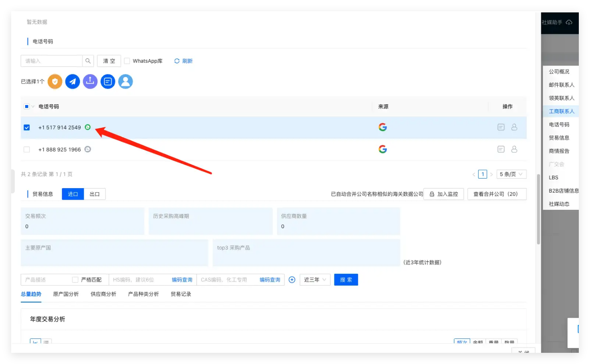Tick the 严格匹配 checkbox
Image resolution: width=590 pixels, height=364 pixels.
[75, 280]
